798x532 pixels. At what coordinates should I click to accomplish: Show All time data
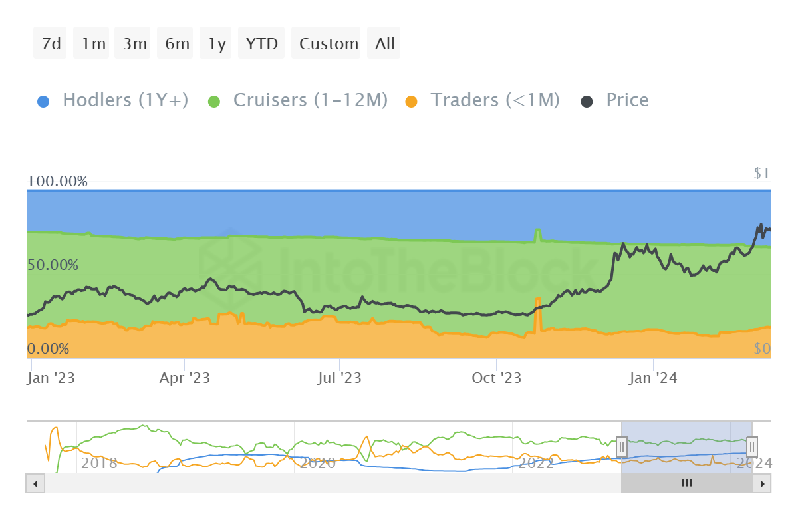pos(384,43)
